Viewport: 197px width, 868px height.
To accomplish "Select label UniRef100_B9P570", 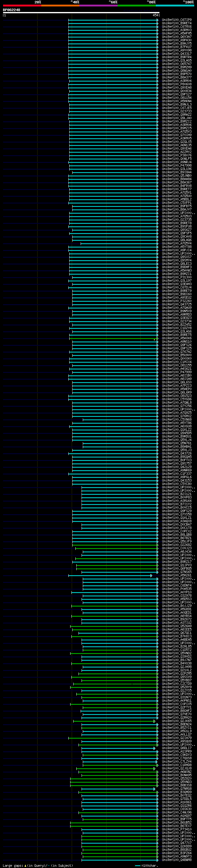I will pyautogui.click(x=177, y=74).
